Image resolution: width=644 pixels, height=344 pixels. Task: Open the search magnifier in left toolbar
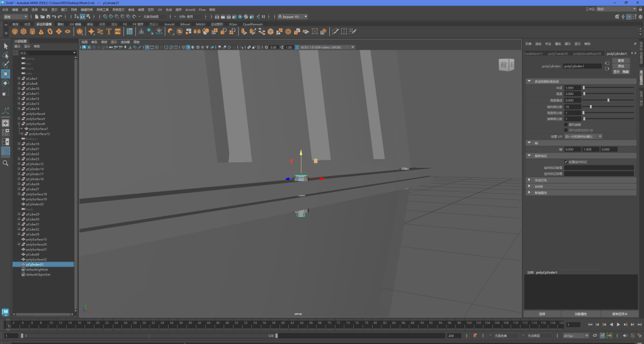pos(6,163)
